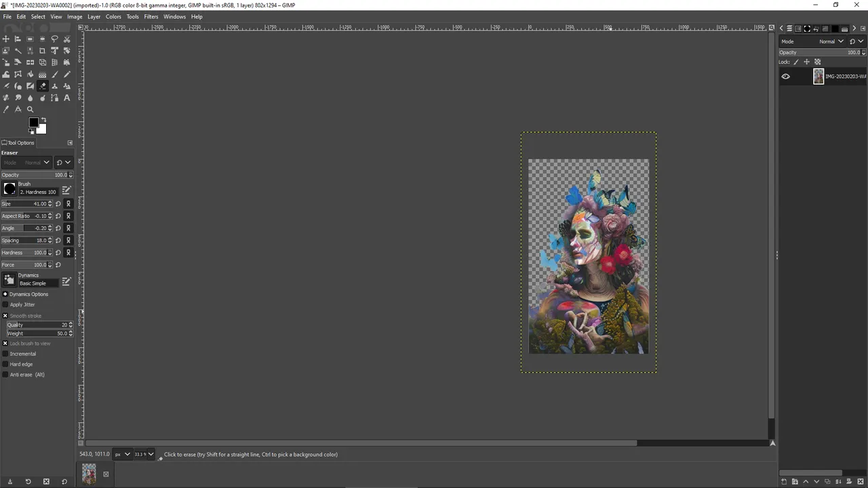Enable Anti erase (Alt) checkbox
The height and width of the screenshot is (488, 868).
(5, 375)
